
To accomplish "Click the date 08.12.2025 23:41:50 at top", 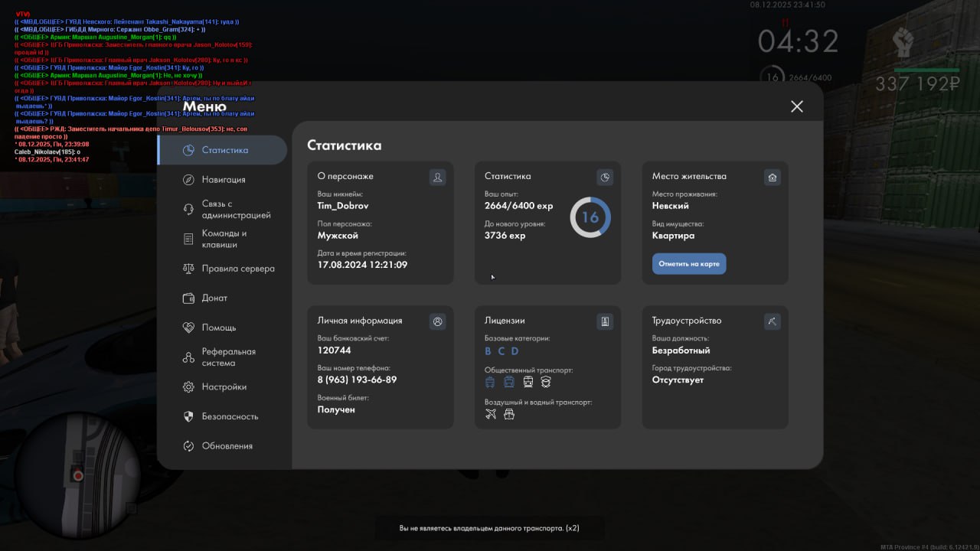I will point(788,5).
